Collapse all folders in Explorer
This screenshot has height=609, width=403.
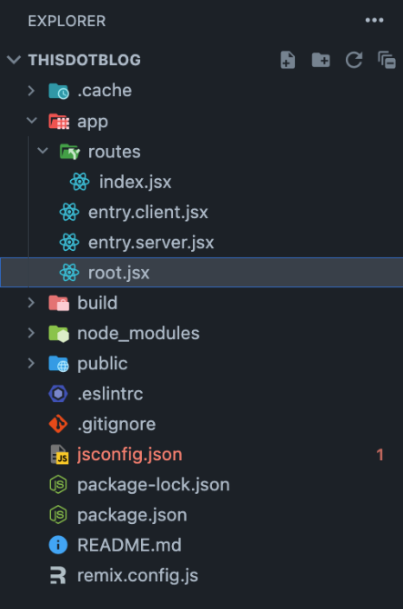click(387, 60)
